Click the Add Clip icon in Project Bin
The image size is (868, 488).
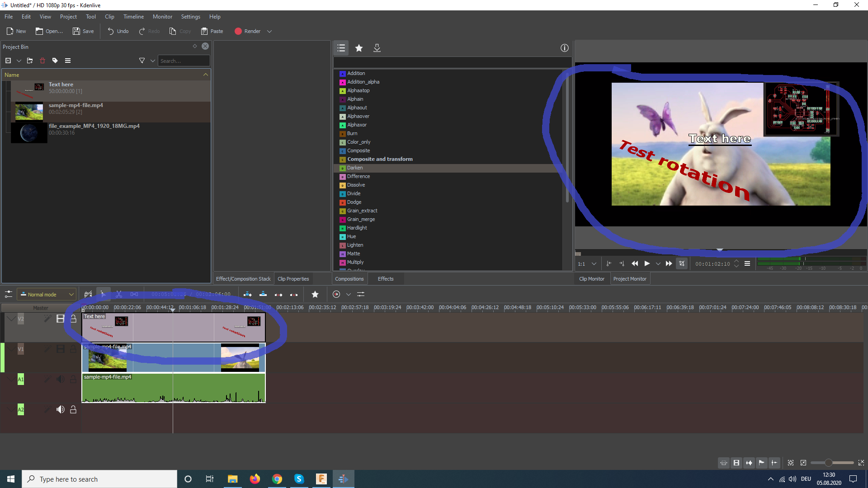coord(8,61)
